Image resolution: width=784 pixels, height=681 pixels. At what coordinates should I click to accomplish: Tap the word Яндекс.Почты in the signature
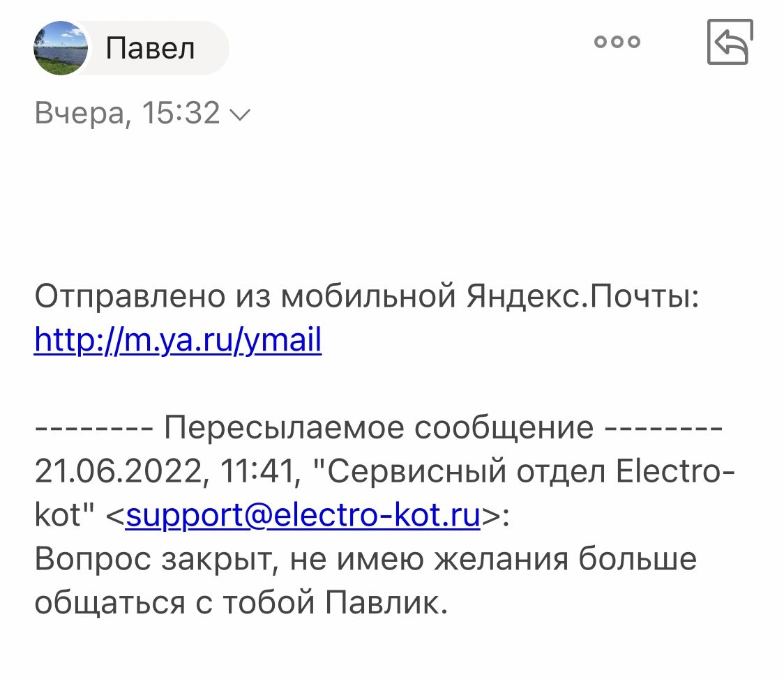(x=582, y=296)
